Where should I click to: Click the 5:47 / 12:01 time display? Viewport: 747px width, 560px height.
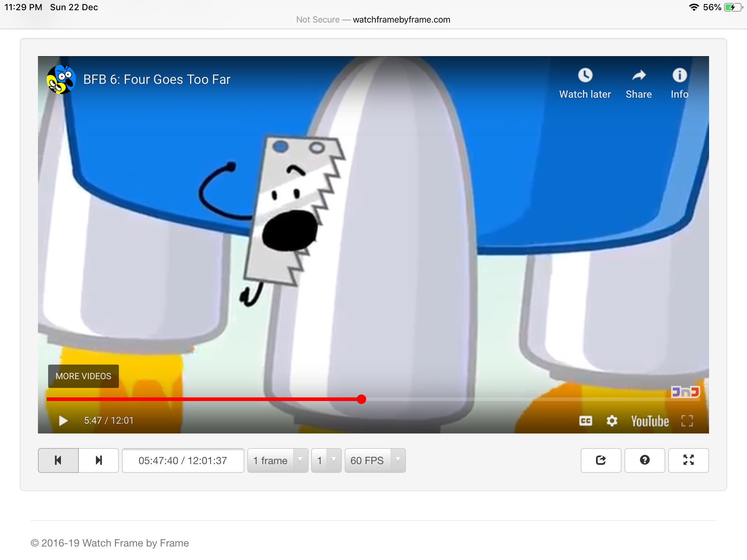[109, 420]
